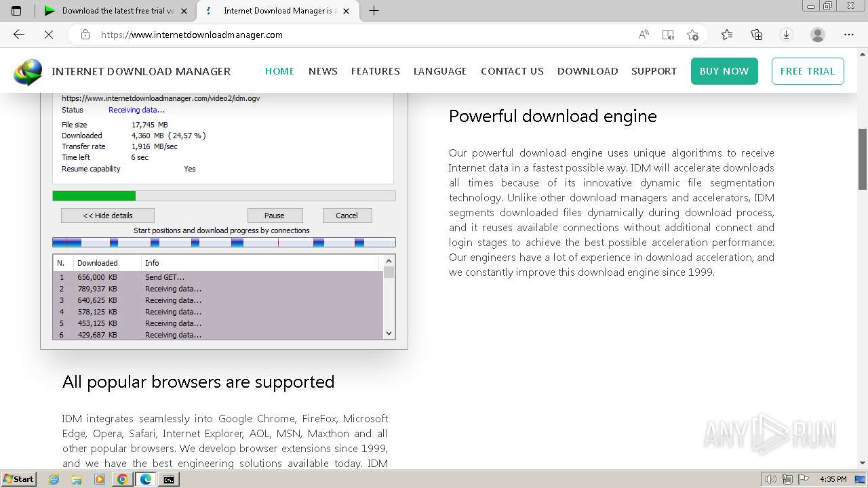Click the '<< Hide details' button in IDM image
This screenshot has width=868, height=488.
108,216
